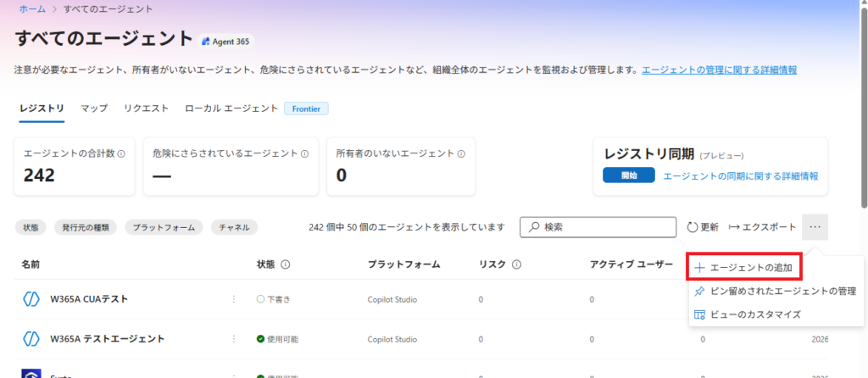The image size is (868, 378).
Task: Select the レジストリ tab
Action: tap(42, 108)
